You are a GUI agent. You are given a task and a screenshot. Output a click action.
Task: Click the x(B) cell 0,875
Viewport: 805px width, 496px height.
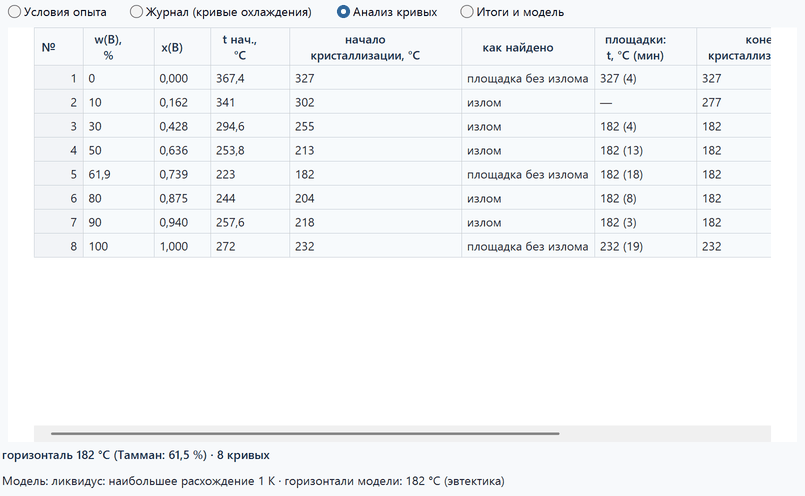pos(182,198)
